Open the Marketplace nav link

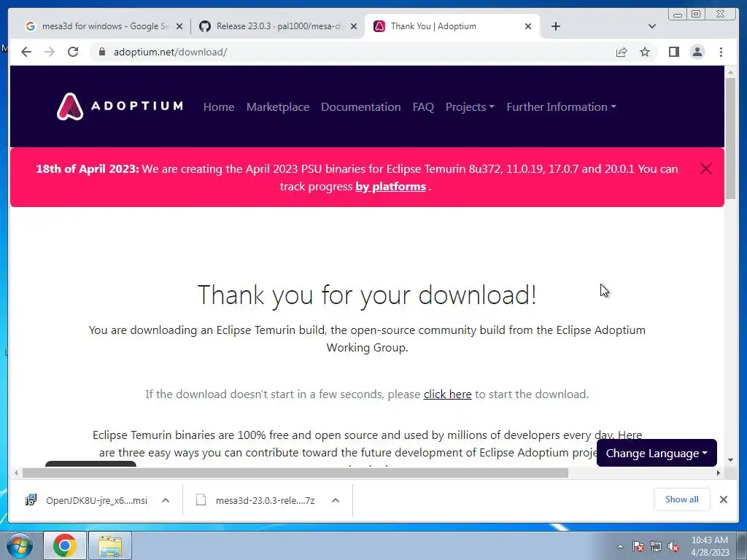pyautogui.click(x=278, y=106)
